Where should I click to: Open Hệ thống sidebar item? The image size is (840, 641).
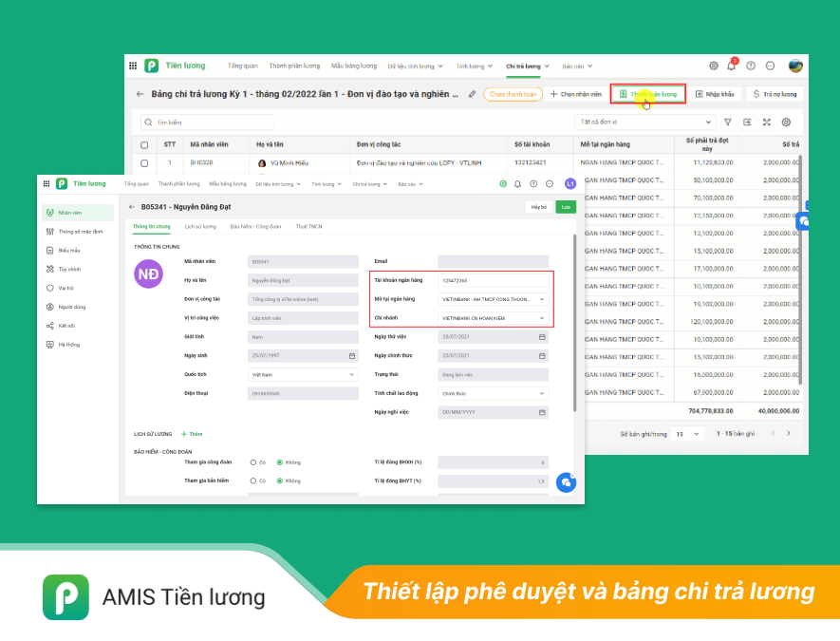(78, 345)
